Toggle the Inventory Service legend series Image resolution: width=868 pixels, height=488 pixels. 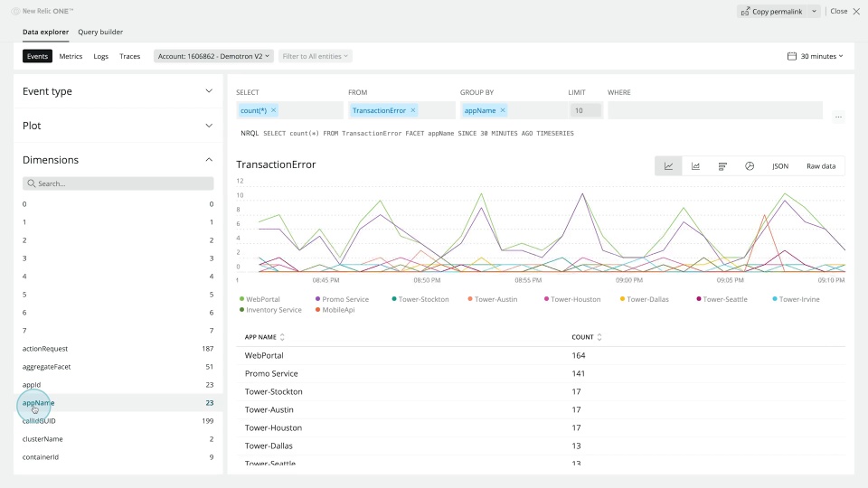point(270,310)
